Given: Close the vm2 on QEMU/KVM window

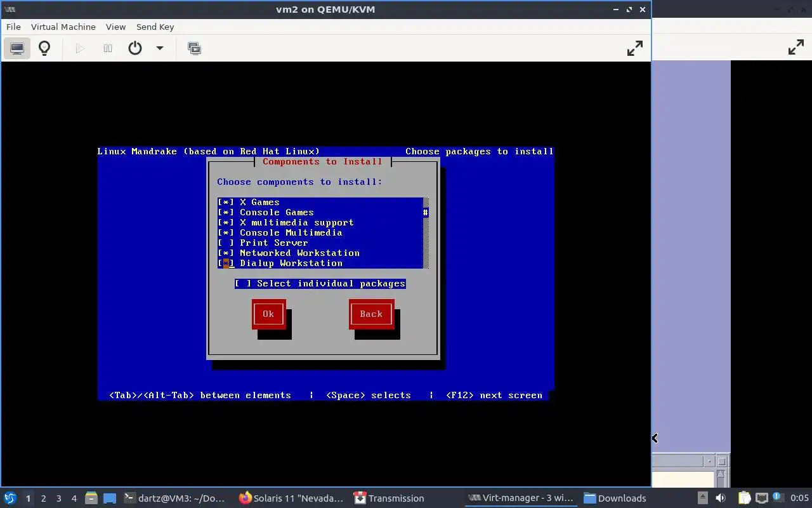Looking at the screenshot, I should 643,10.
